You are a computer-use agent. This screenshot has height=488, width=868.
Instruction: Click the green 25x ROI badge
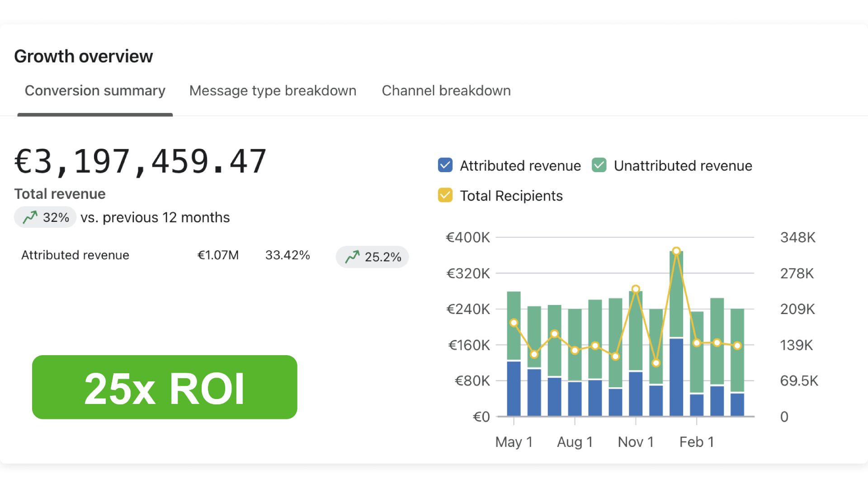(165, 387)
